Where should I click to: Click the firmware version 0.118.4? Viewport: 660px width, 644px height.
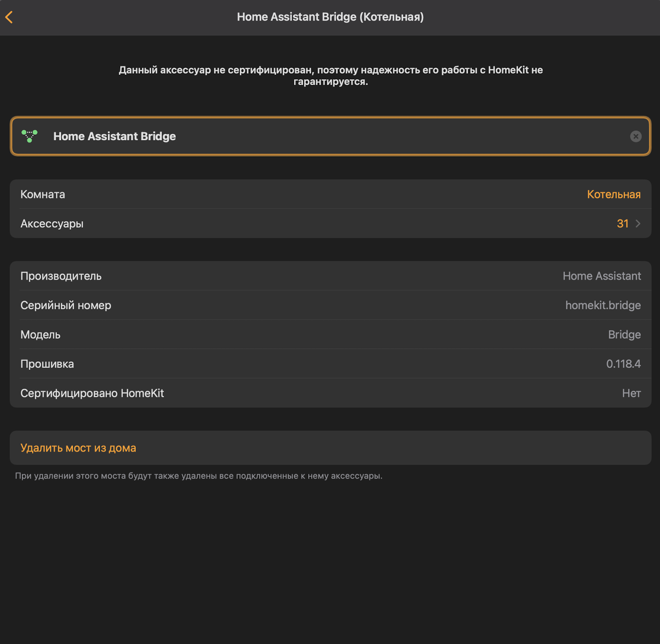click(x=623, y=364)
